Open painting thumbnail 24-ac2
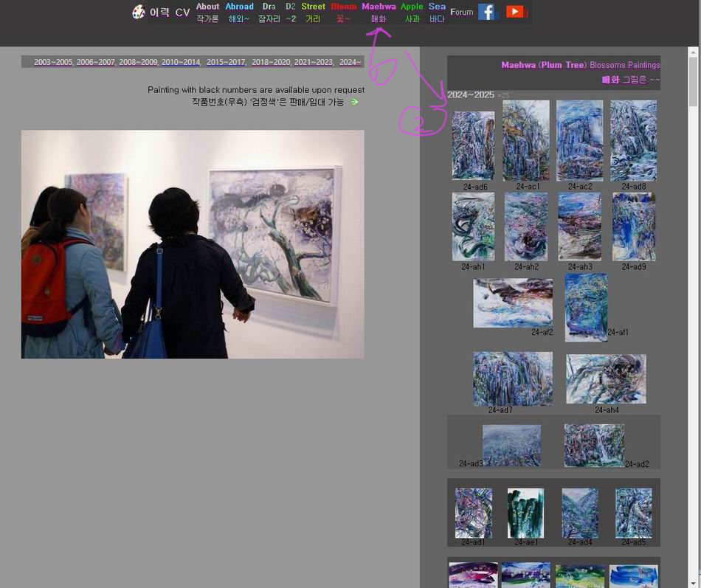Screen dimensions: 701x588 click(579, 140)
